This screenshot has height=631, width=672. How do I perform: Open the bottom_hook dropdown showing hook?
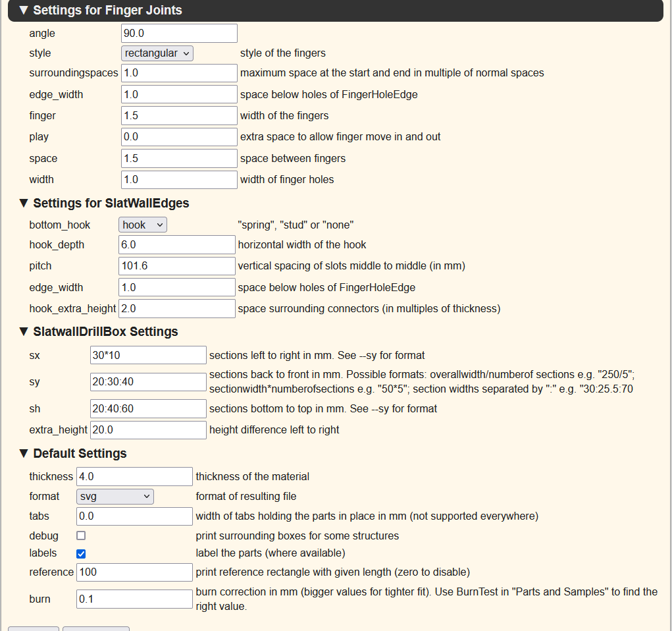pos(143,225)
